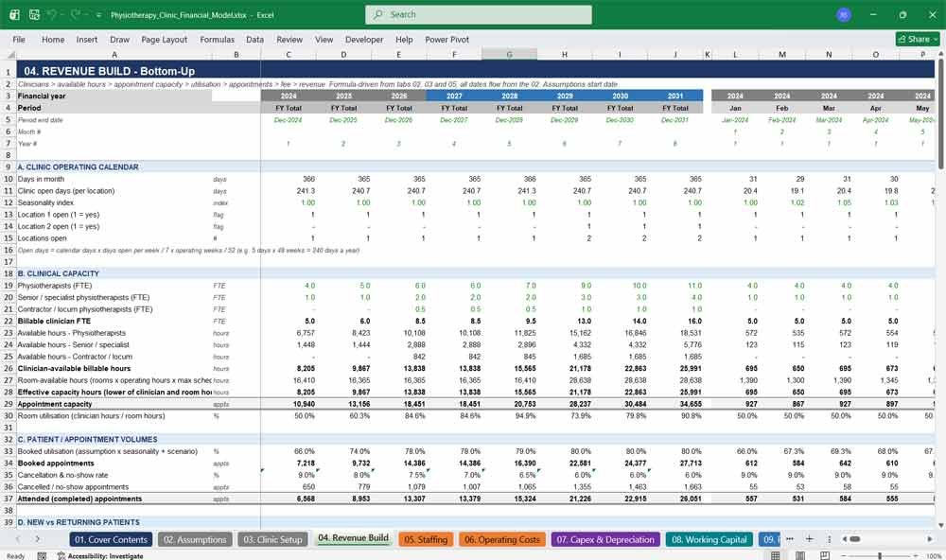Switch to 02. Assumptions sheet
946x560 pixels.
tap(195, 539)
